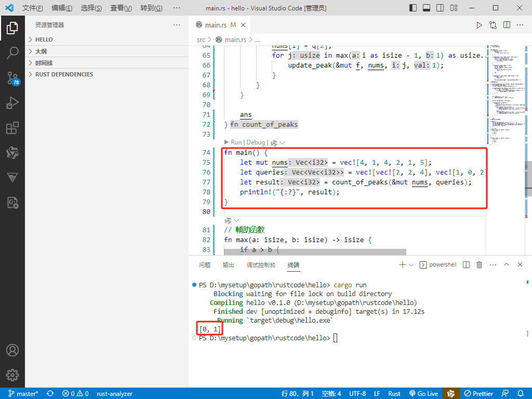Expand the HELLO folder section
This screenshot has height=399, width=532.
pyautogui.click(x=107, y=39)
